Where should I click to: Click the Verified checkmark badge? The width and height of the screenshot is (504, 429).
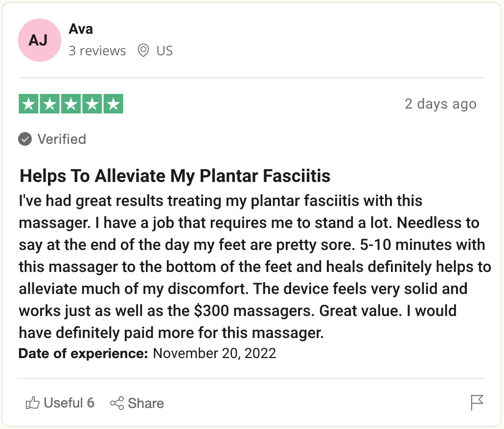tap(25, 139)
